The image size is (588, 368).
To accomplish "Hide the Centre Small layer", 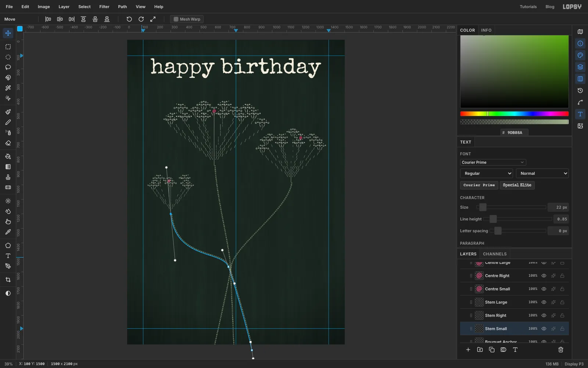I will [544, 289].
